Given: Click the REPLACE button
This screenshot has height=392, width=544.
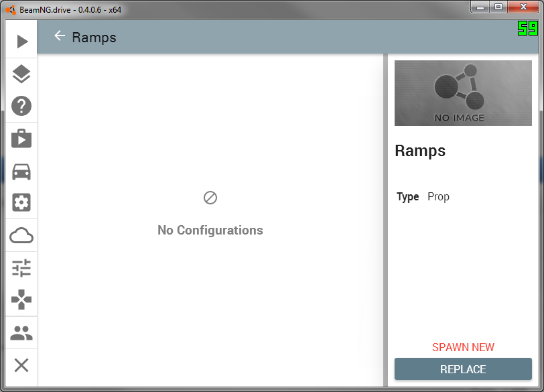Looking at the screenshot, I should pyautogui.click(x=463, y=369).
